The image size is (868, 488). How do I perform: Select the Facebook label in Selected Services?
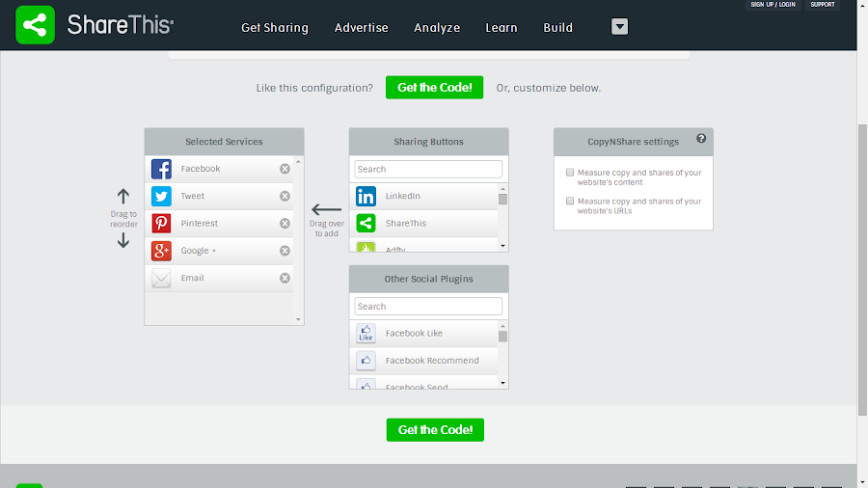[201, 169]
